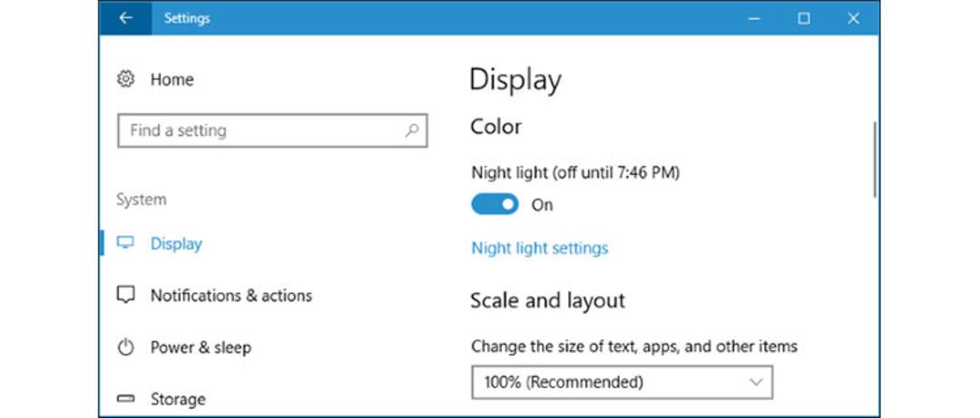Go to Home settings page
Image resolution: width=980 pixels, height=418 pixels.
click(171, 80)
